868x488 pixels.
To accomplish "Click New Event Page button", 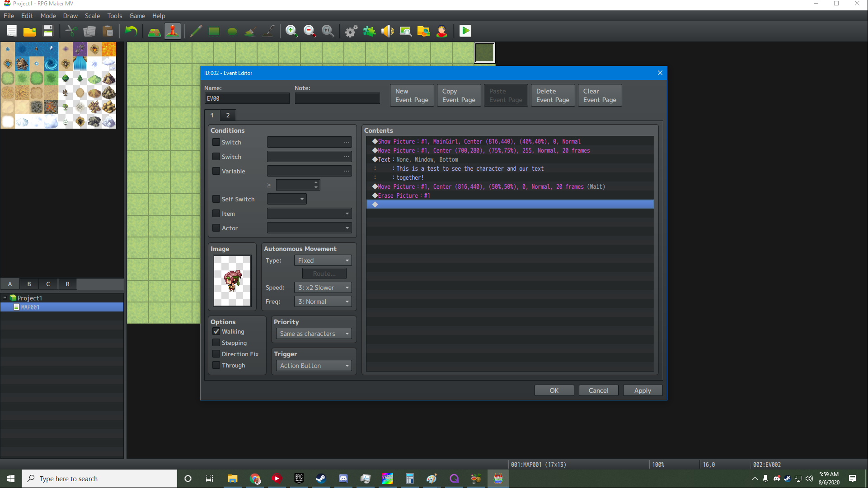I will tap(411, 95).
